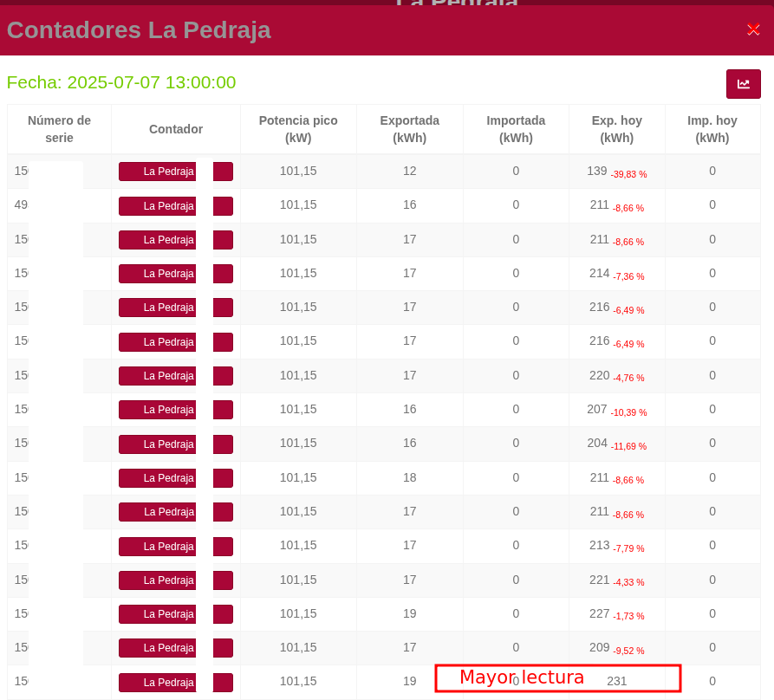The width and height of the screenshot is (774, 700).
Task: Sort by the Potencia pico (kW) header
Action: click(x=298, y=129)
